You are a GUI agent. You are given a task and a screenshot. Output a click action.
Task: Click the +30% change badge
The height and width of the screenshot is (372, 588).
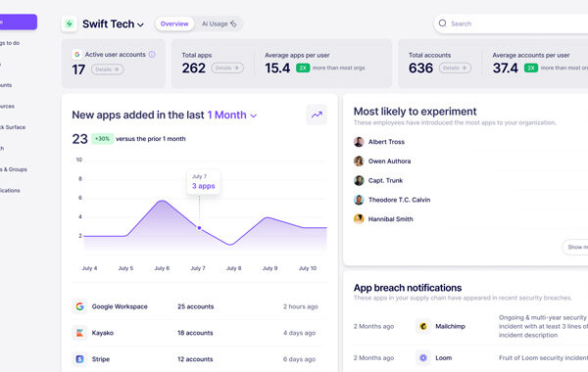(102, 139)
